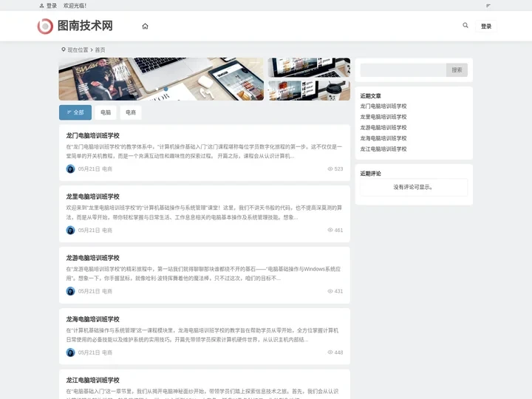Click the 欢迎光临! text in top bar
Screen dimensions: 532x399
[75, 6]
